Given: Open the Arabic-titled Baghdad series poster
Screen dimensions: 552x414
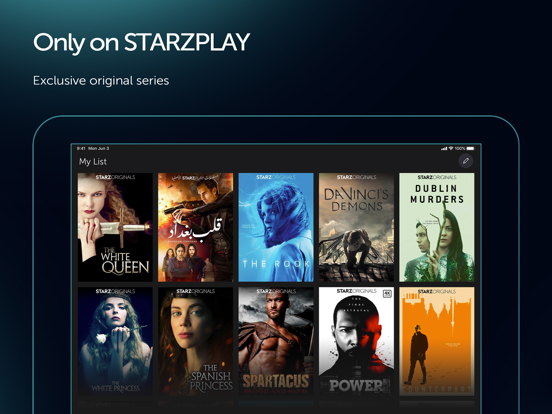Looking at the screenshot, I should click(195, 227).
